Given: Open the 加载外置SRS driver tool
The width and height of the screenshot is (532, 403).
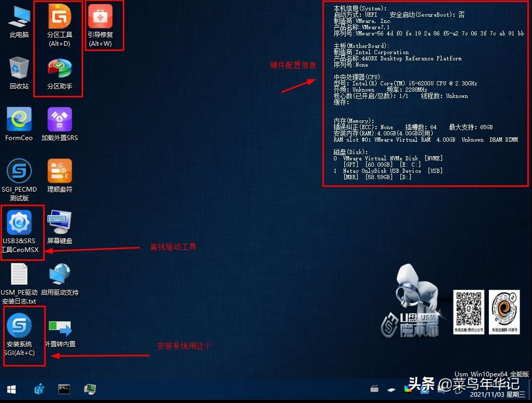Looking at the screenshot, I should tap(59, 120).
